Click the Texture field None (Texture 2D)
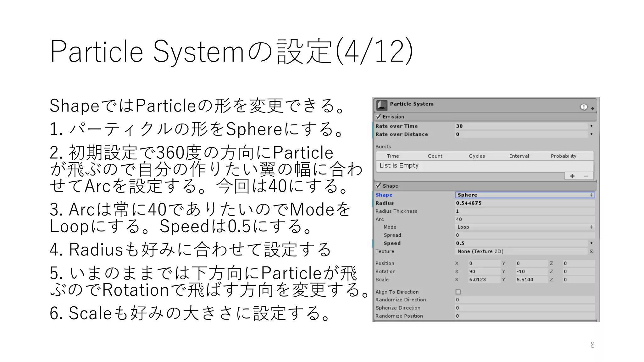 pyautogui.click(x=521, y=251)
